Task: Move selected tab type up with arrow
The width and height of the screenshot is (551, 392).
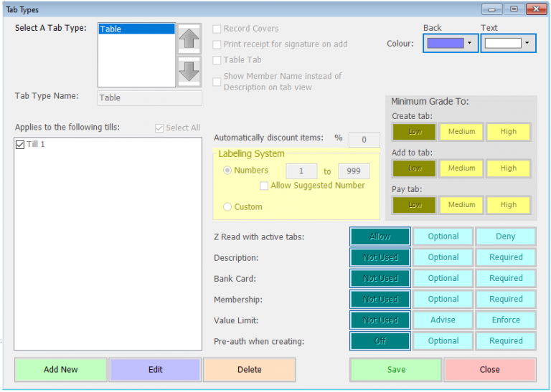Action: click(x=189, y=38)
